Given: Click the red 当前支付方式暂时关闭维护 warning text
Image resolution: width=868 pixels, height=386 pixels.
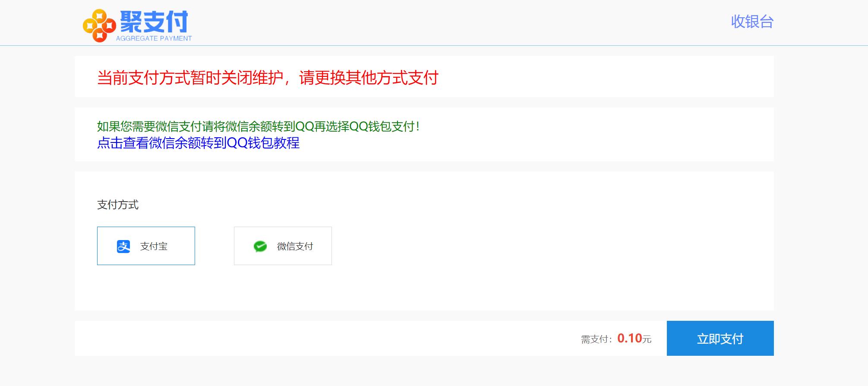Looking at the screenshot, I should pyautogui.click(x=190, y=78).
